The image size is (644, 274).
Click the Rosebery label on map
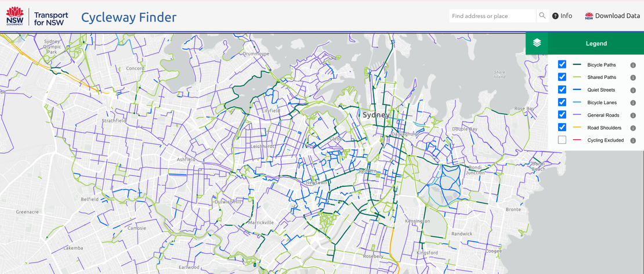(x=373, y=257)
